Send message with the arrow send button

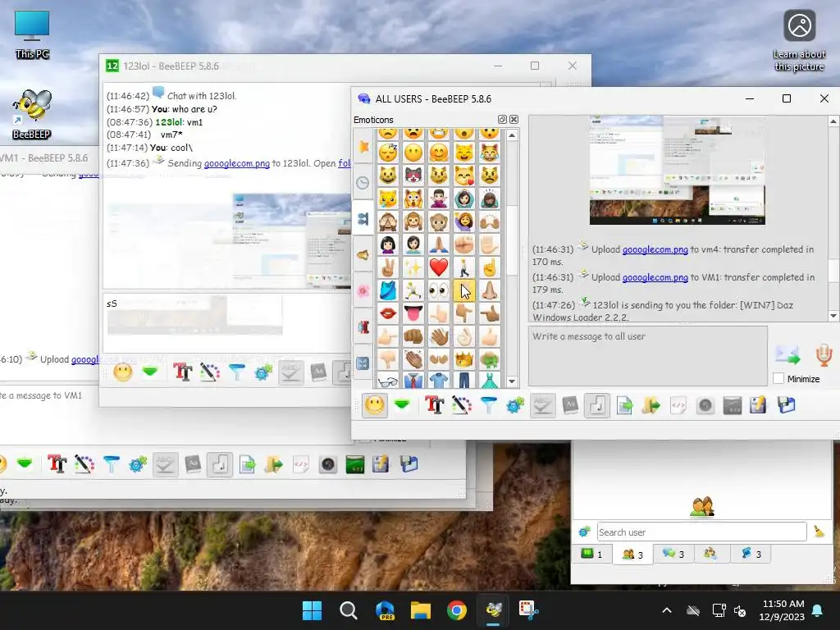(787, 354)
